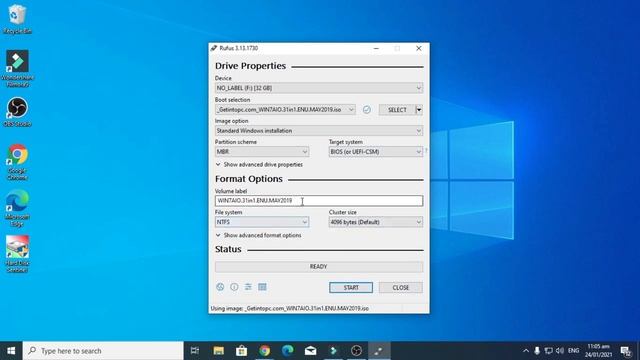The width and height of the screenshot is (640, 360).
Task: Open the Cluster size dropdown
Action: pos(376,222)
